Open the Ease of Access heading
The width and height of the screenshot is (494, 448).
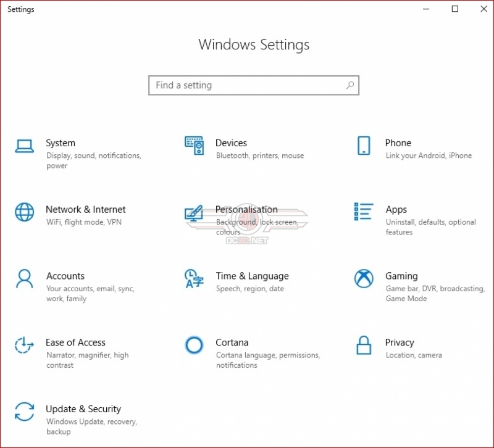pyautogui.click(x=75, y=342)
